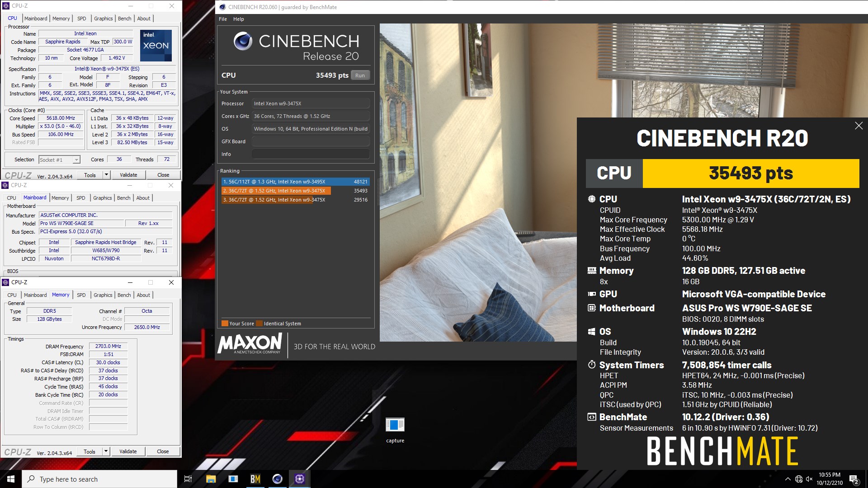Click the BenchMate GPU icon
The height and width of the screenshot is (488, 868).
(591, 294)
